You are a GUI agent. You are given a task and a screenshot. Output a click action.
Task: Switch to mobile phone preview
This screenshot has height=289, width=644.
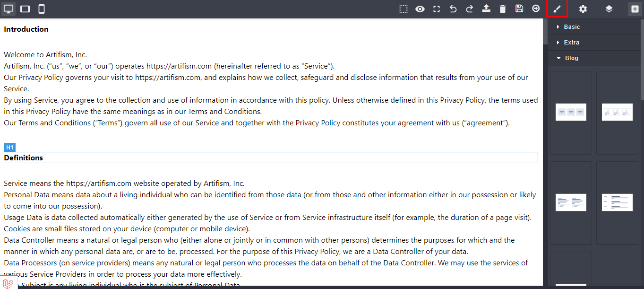[42, 9]
